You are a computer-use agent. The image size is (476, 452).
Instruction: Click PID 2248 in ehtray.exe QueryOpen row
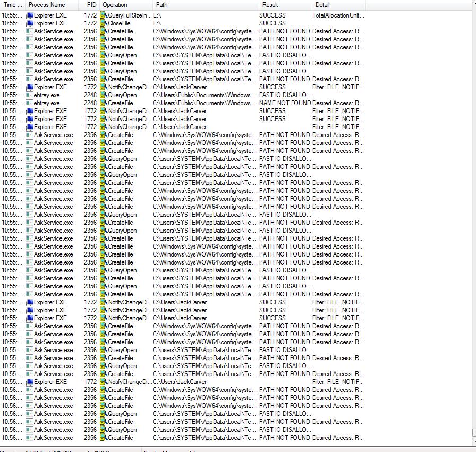[x=90, y=95]
